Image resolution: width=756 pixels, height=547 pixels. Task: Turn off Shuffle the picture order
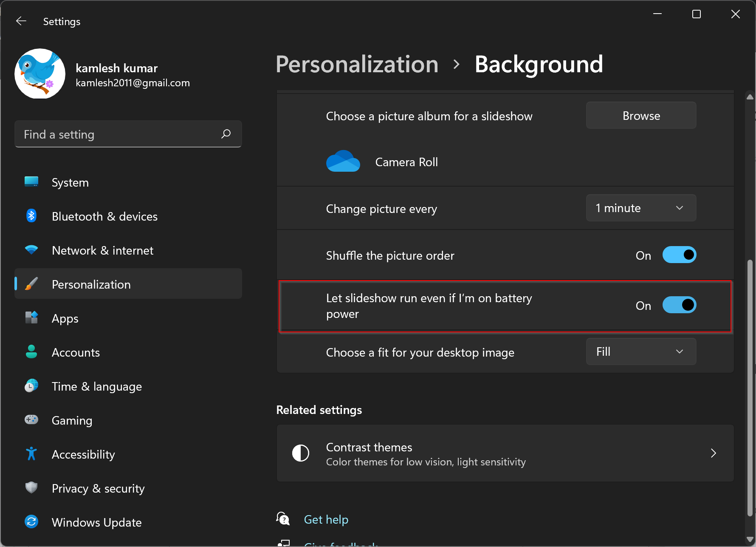click(679, 255)
